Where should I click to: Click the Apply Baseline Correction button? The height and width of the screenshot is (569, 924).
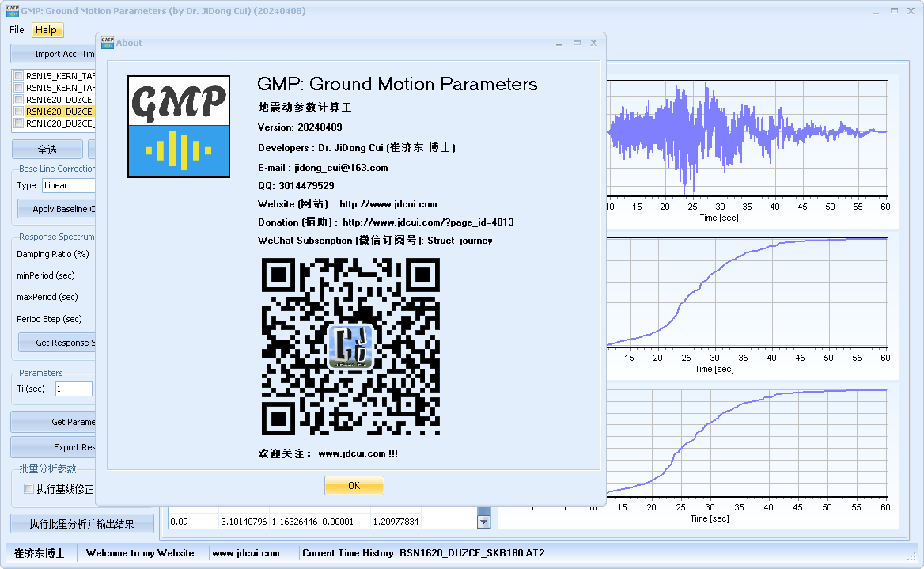(57, 209)
